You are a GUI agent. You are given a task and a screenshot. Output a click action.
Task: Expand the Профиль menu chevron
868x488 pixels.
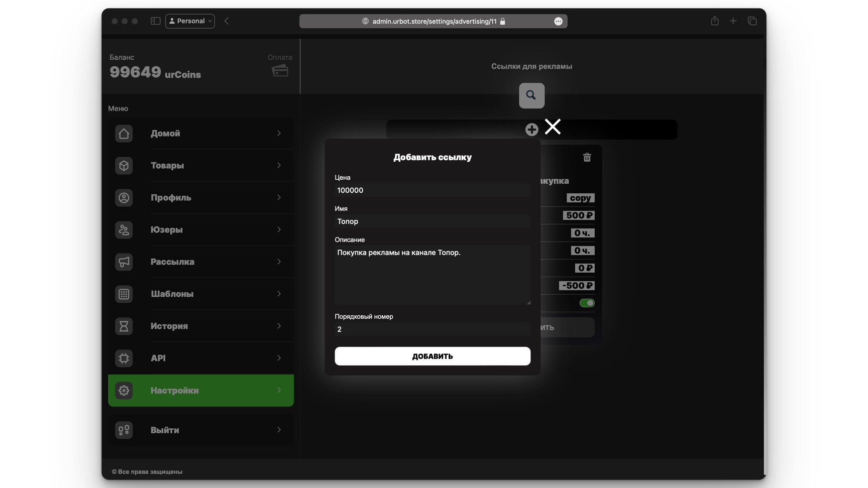point(279,198)
